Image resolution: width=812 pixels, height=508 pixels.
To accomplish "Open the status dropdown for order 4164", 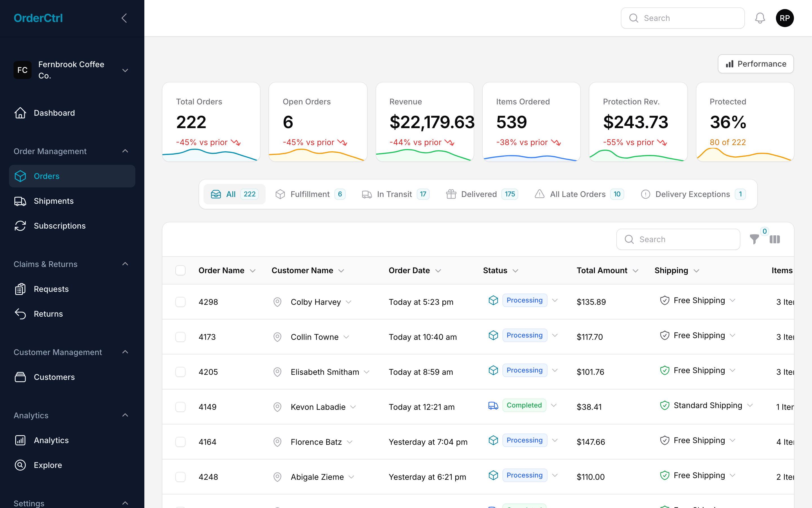I will [555, 440].
